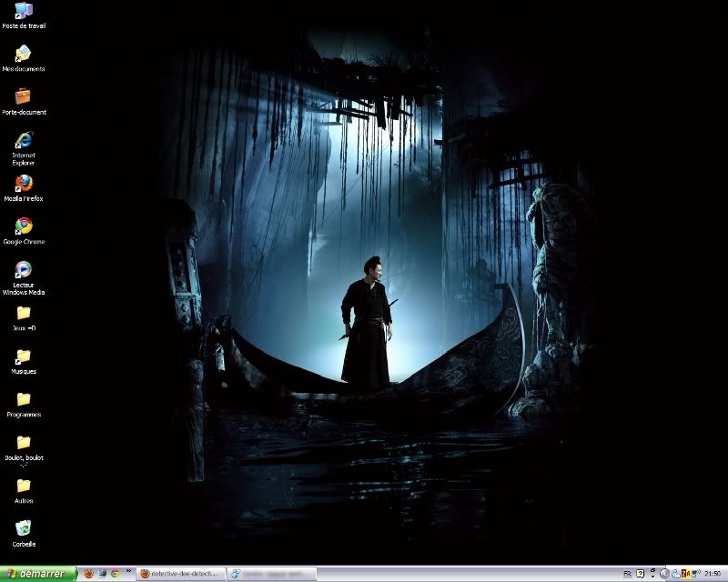
Task: Open the Mes documents desktop icon
Action: coord(24,58)
